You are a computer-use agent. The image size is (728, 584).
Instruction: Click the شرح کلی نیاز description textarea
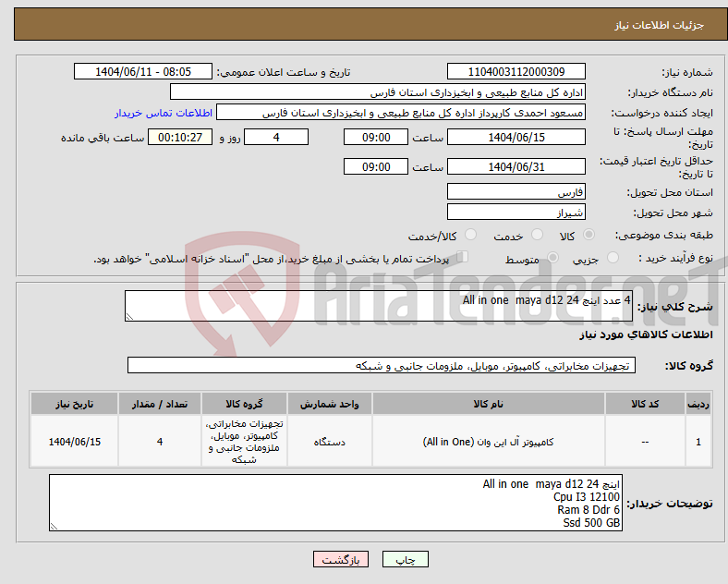point(379,306)
